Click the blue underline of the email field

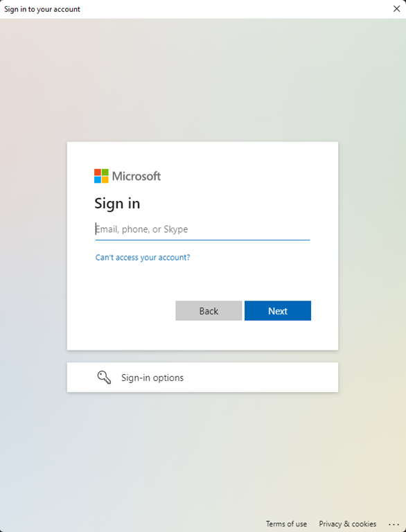[202, 240]
